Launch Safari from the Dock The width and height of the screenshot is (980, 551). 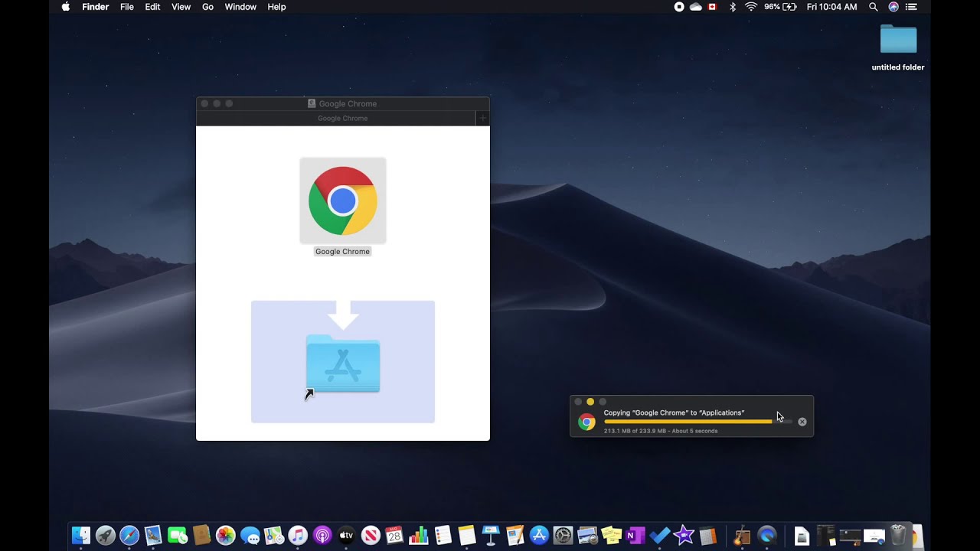tap(129, 536)
